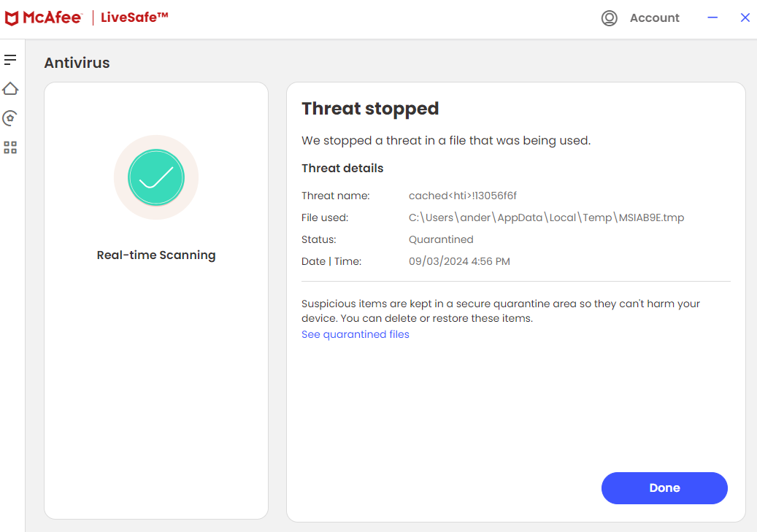Open See quarantined files
Image resolution: width=757 pixels, height=532 pixels.
[355, 334]
